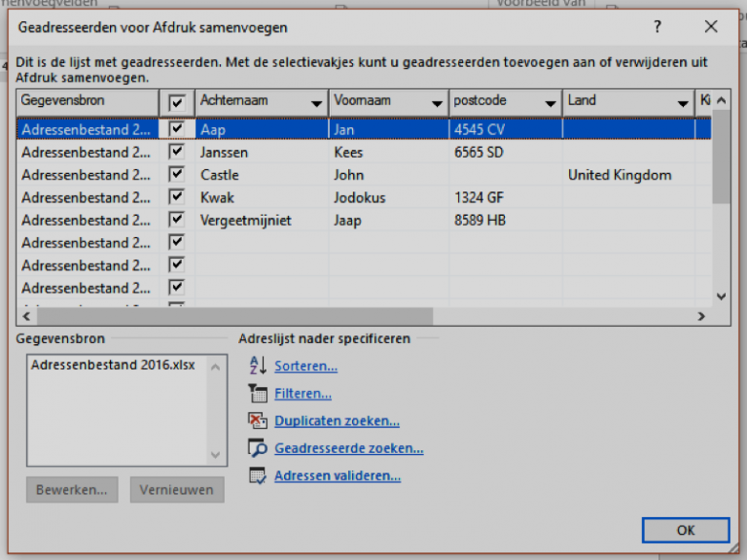Uncheck the checkbox for Aap Jan
The width and height of the screenshot is (747, 560).
(177, 128)
